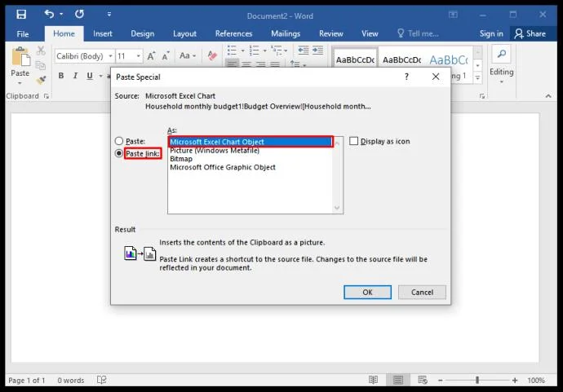
Task: Click the Numbering list icon
Action: [255, 51]
